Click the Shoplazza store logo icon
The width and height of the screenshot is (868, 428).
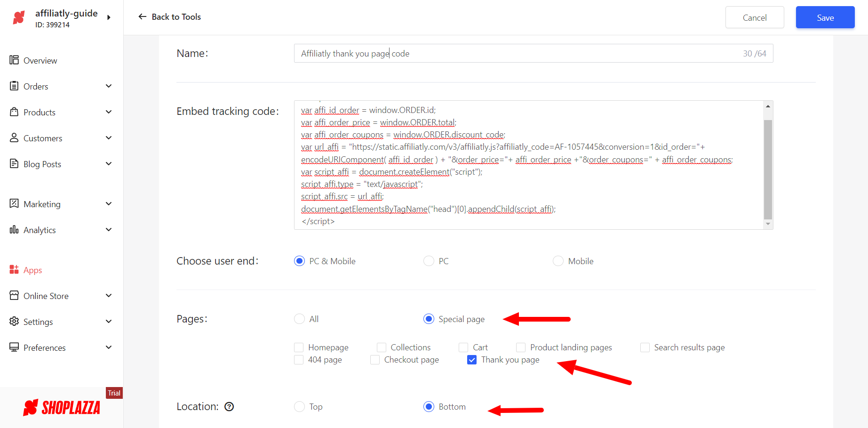tap(19, 18)
